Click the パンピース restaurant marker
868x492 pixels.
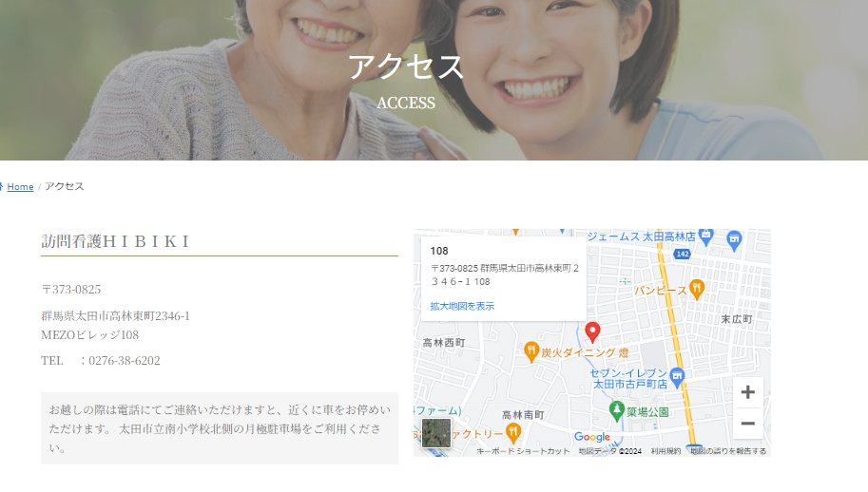point(697,288)
